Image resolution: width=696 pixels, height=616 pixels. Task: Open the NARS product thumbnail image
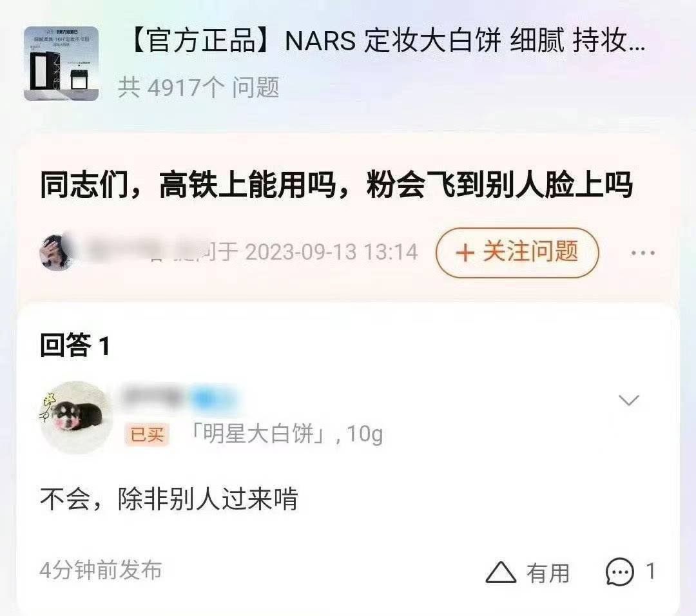coord(61,63)
